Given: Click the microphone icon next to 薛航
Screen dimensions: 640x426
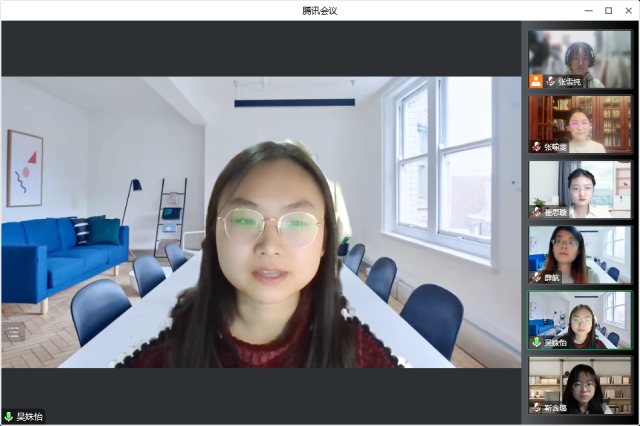Looking at the screenshot, I should [537, 277].
